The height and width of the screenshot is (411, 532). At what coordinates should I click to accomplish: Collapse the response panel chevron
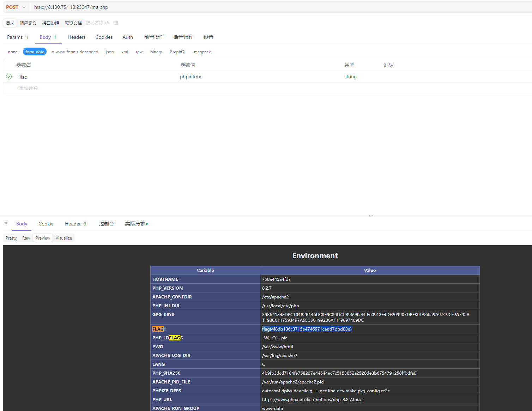(x=6, y=223)
